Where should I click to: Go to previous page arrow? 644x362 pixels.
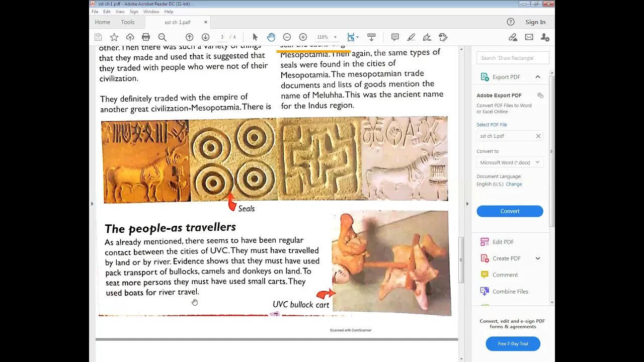pos(189,37)
